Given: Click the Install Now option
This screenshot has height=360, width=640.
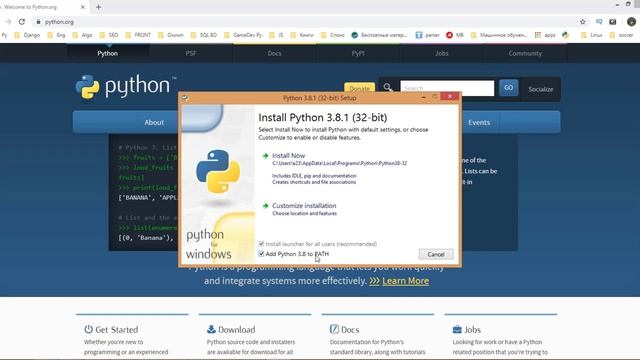Looking at the screenshot, I should 288,156.
